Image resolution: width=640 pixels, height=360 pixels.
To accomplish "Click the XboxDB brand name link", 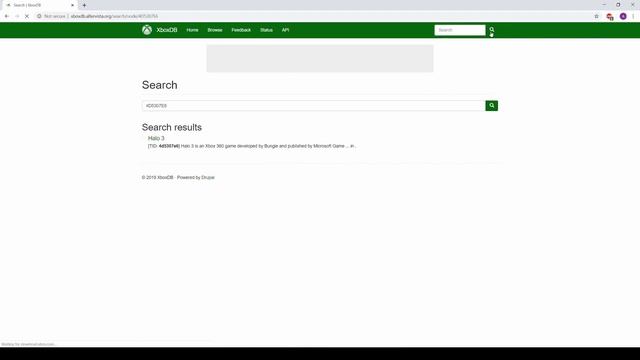I will [167, 30].
